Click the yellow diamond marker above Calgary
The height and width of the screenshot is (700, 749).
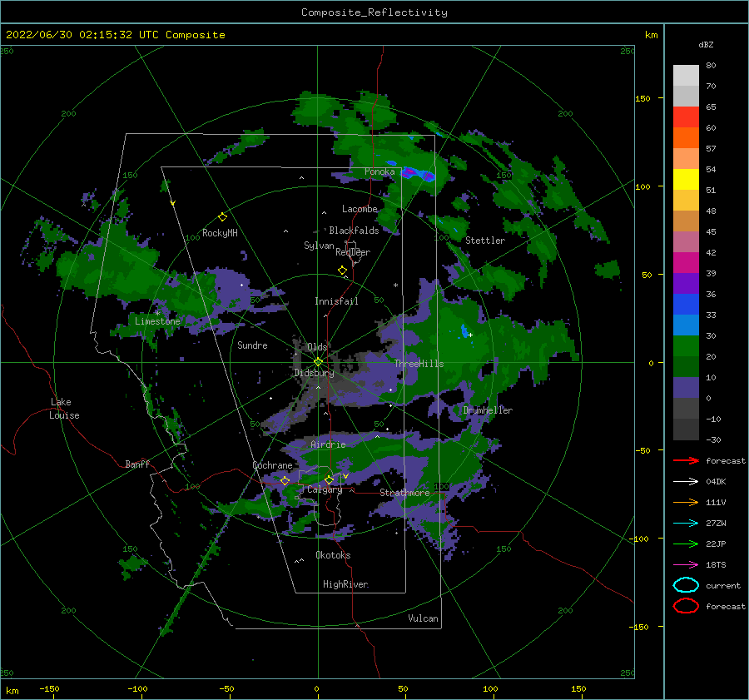[x=329, y=479]
